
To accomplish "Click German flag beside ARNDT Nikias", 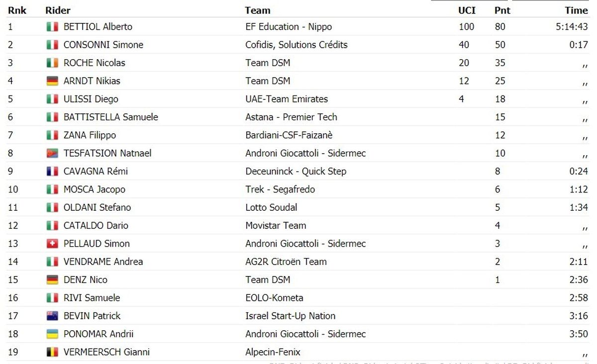I will pos(52,81).
